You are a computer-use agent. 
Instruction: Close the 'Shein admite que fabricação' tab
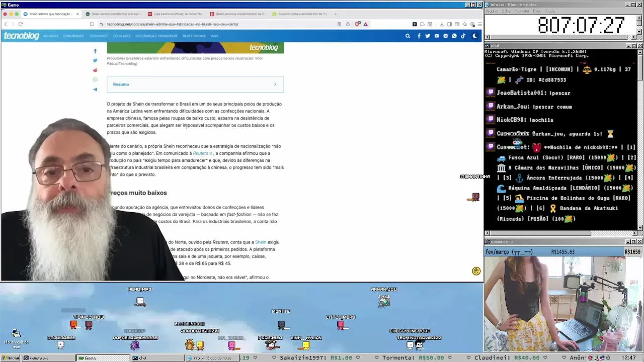click(77, 14)
